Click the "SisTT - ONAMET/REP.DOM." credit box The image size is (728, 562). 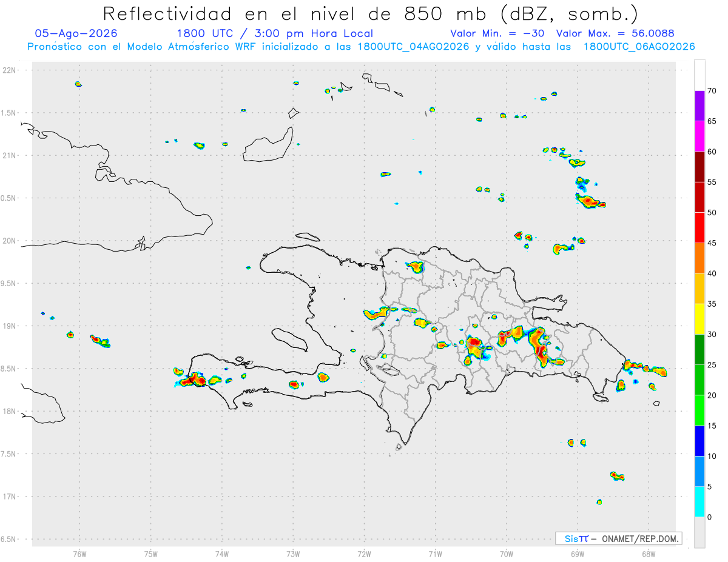click(619, 538)
